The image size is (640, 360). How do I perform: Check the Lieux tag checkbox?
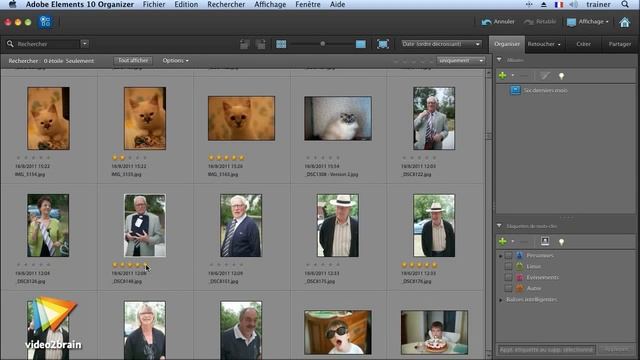(x=508, y=267)
